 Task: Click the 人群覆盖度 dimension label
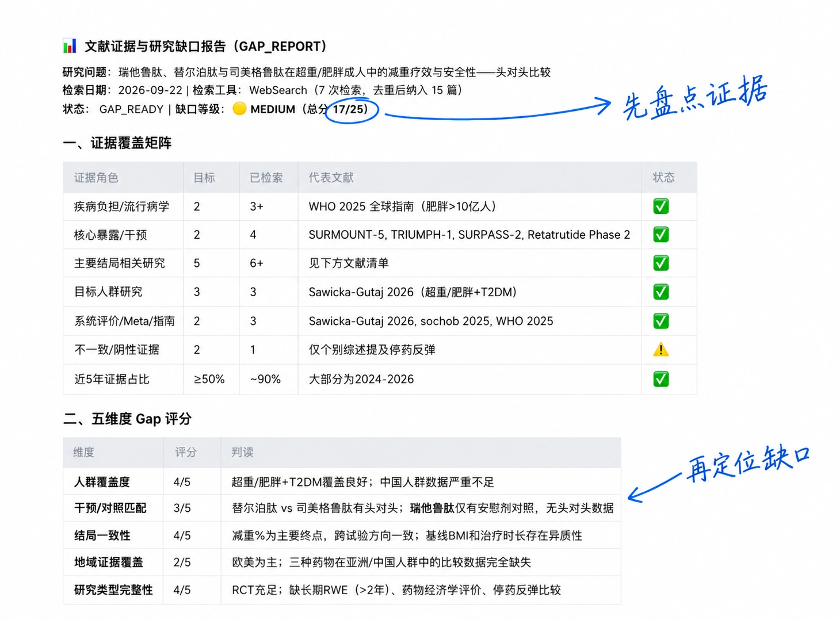(102, 482)
